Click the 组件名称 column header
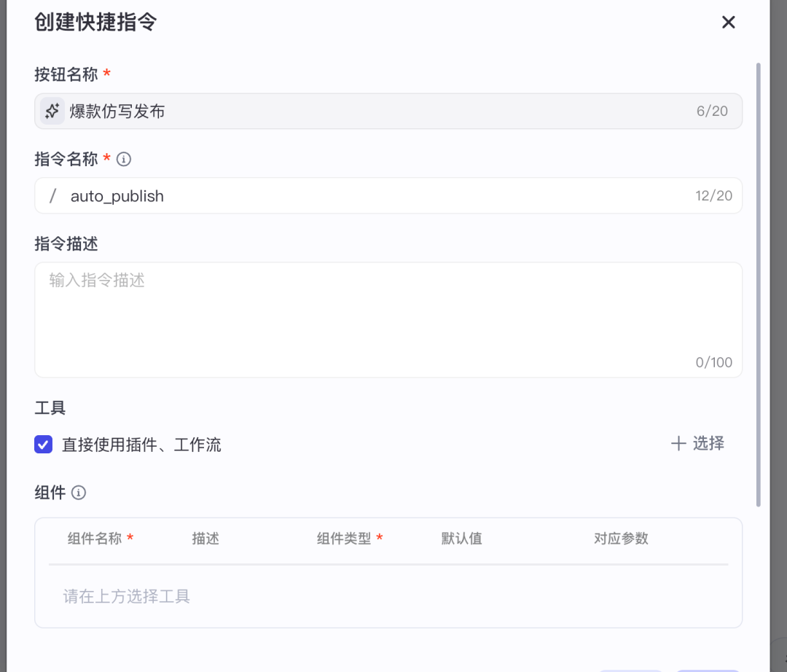 [95, 539]
